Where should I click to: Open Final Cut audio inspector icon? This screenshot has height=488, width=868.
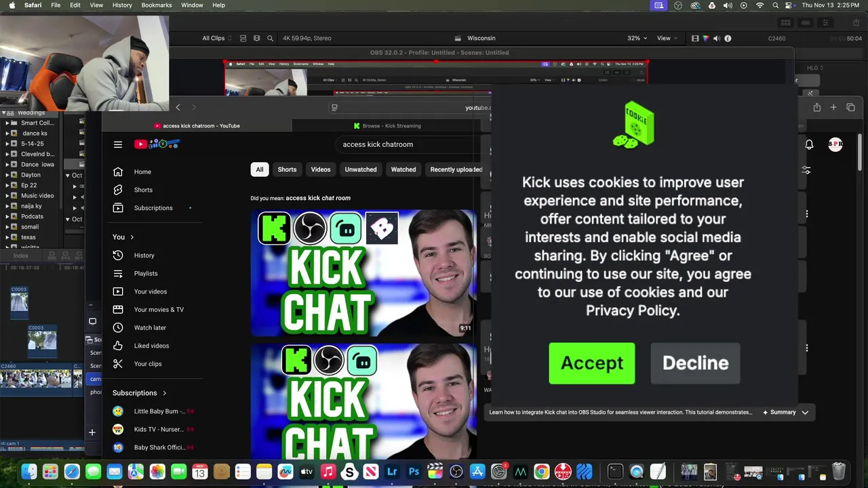[x=717, y=39]
